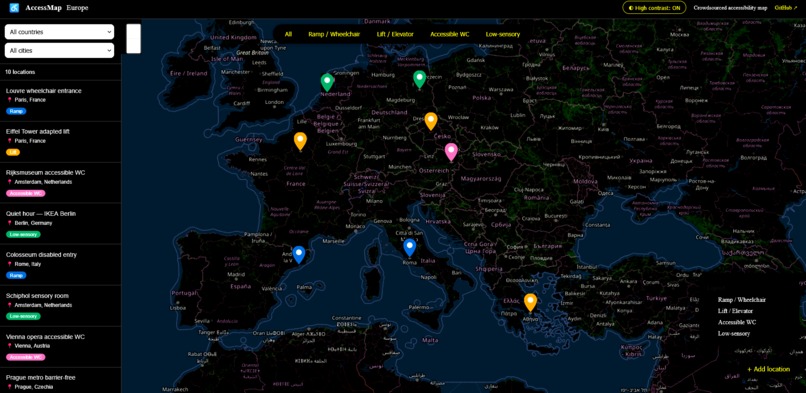This screenshot has height=393, width=806.
Task: Open the orange map marker over Athens
Action: [530, 303]
